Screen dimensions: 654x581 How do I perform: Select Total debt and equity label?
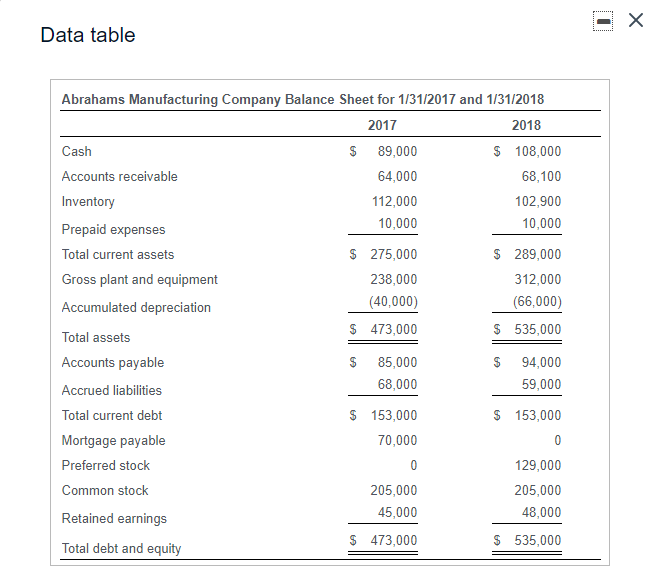coord(121,548)
